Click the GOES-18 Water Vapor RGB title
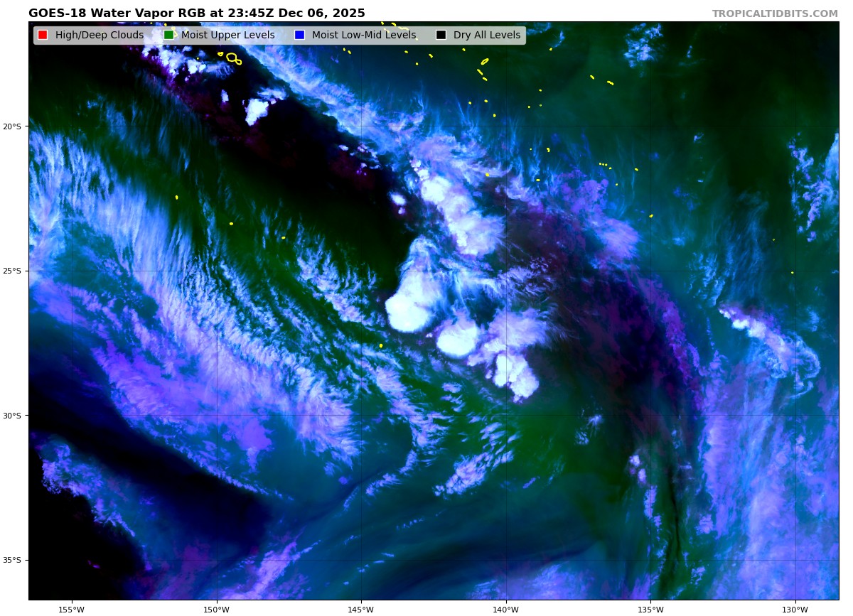This screenshot has height=616, width=853. point(196,13)
